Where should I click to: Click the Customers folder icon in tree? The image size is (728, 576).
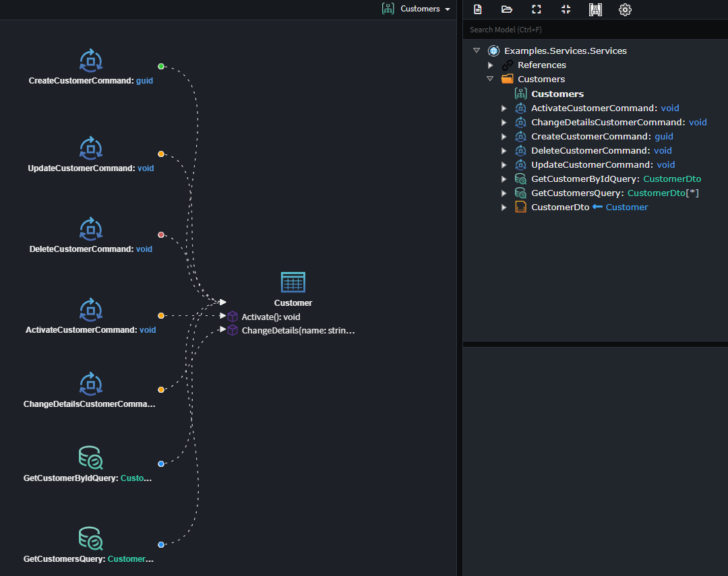(x=508, y=79)
